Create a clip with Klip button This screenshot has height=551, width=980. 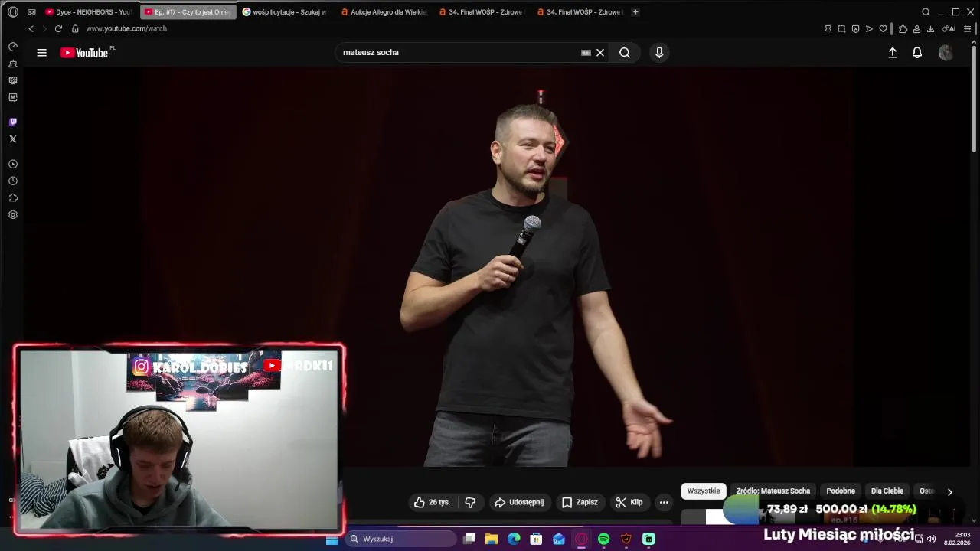tap(629, 502)
